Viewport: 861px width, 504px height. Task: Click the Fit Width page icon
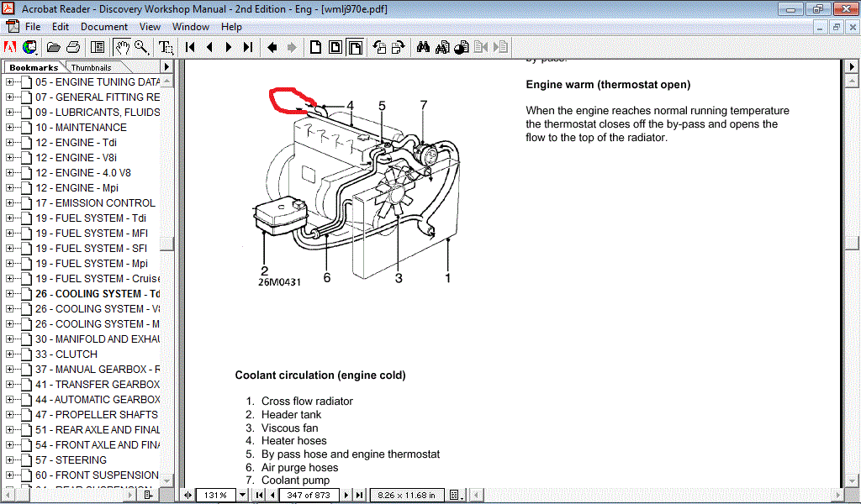point(355,47)
